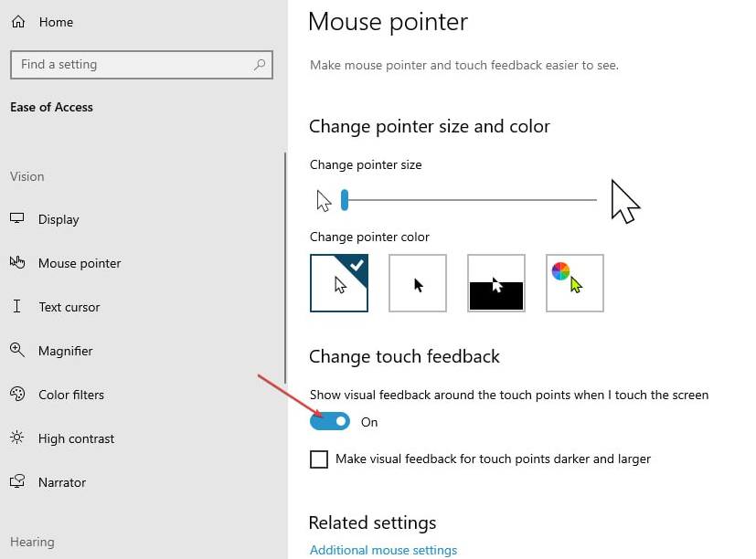Click the Vision section label
This screenshot has width=756, height=559.
[x=27, y=176]
